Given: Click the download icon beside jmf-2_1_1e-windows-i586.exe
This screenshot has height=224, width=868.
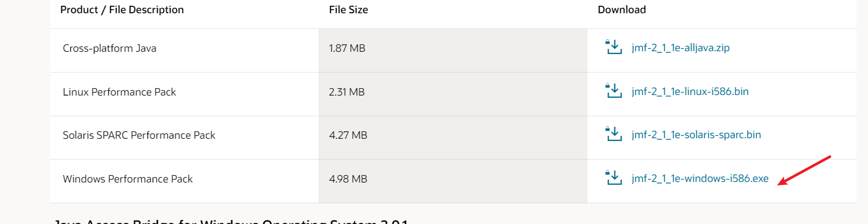Looking at the screenshot, I should 614,179.
